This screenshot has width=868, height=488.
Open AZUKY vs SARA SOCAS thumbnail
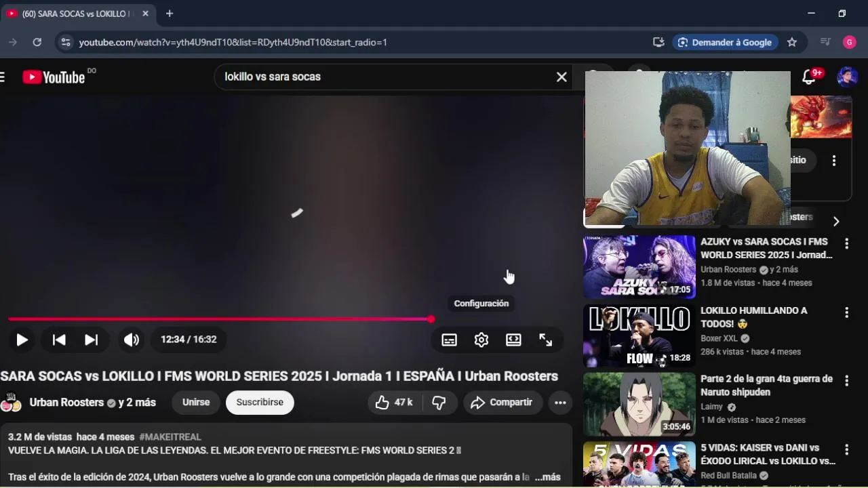[639, 267]
